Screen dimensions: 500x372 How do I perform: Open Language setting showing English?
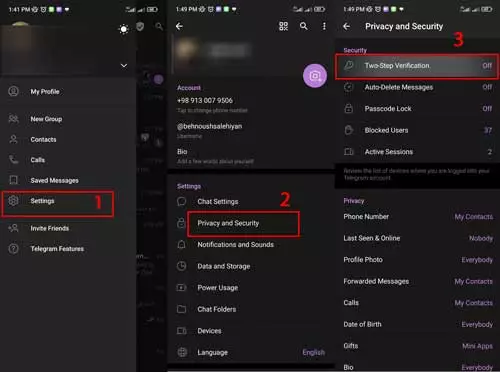[251, 352]
